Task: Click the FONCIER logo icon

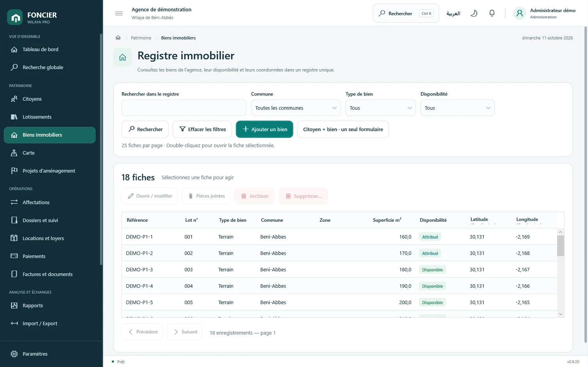Action: 15,17
